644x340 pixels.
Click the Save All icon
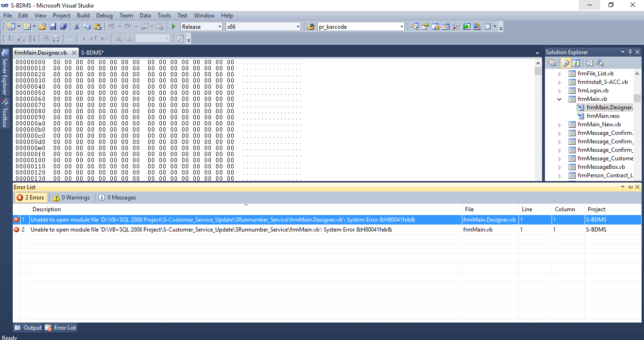(x=63, y=26)
